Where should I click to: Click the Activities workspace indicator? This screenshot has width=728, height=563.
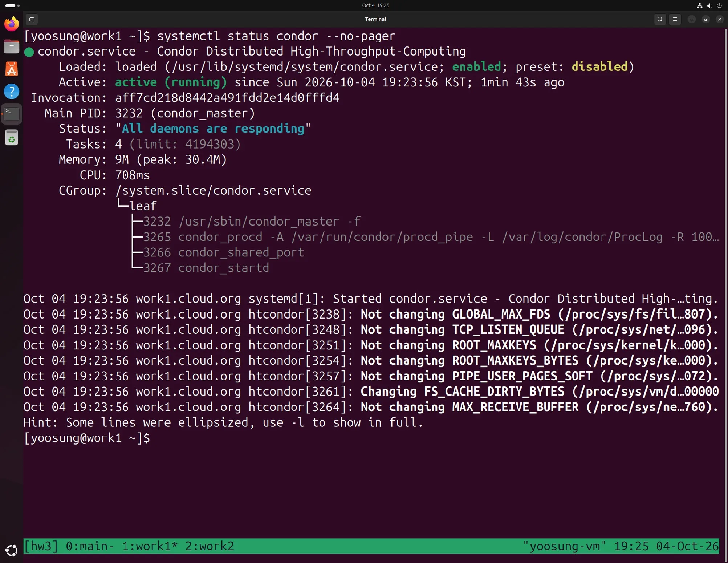click(12, 5)
